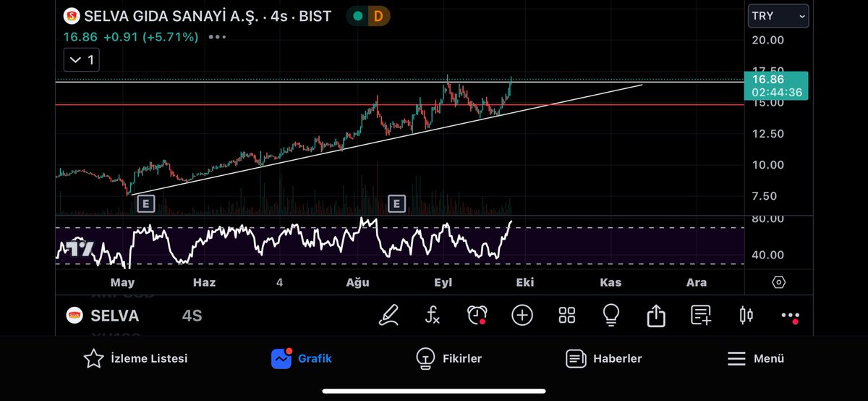The image size is (868, 401).
Task: Tap the Eyl month label on time axis
Action: click(x=443, y=282)
